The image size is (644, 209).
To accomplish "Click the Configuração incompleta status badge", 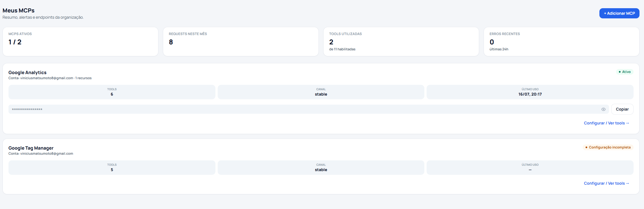I will pyautogui.click(x=608, y=147).
